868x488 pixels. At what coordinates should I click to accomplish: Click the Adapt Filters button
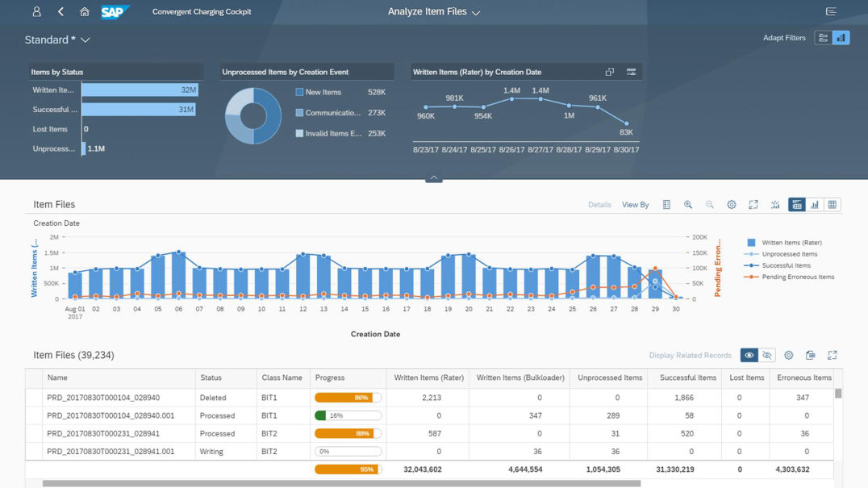coord(784,38)
